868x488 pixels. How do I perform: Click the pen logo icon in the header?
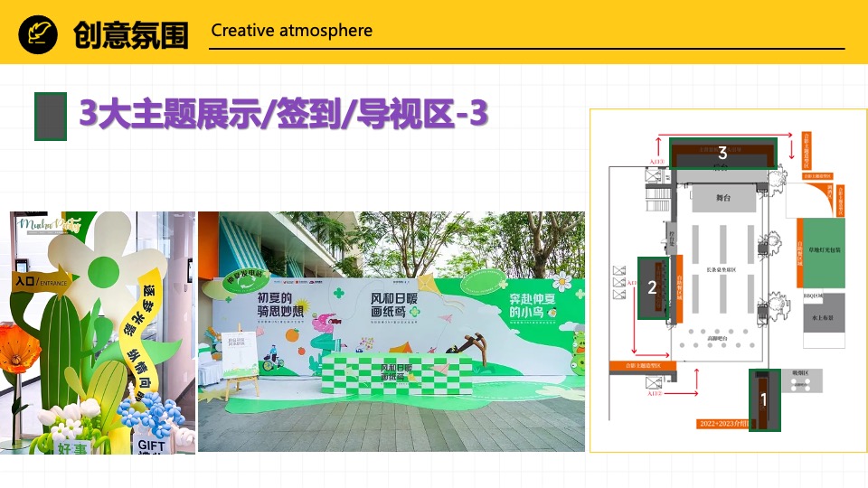(x=41, y=33)
